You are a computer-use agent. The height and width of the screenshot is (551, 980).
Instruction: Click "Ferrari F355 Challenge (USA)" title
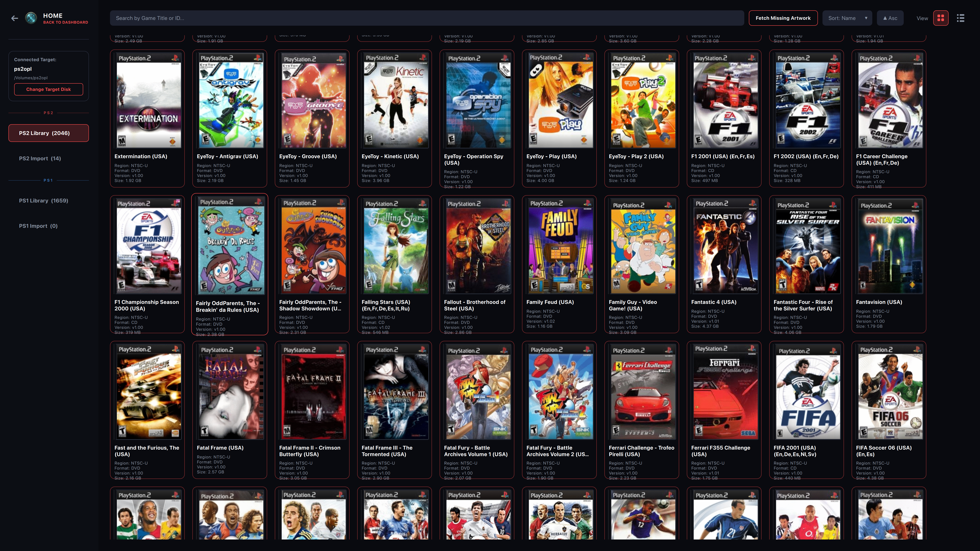coord(721,451)
